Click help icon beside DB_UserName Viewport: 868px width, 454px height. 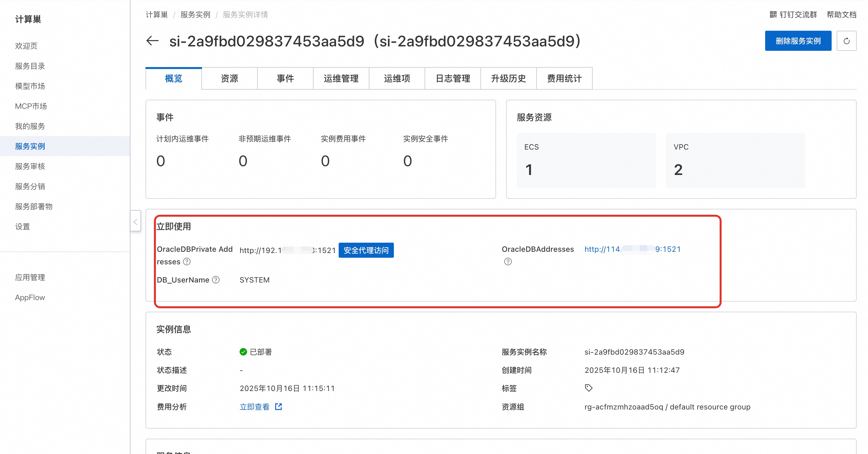(x=216, y=280)
